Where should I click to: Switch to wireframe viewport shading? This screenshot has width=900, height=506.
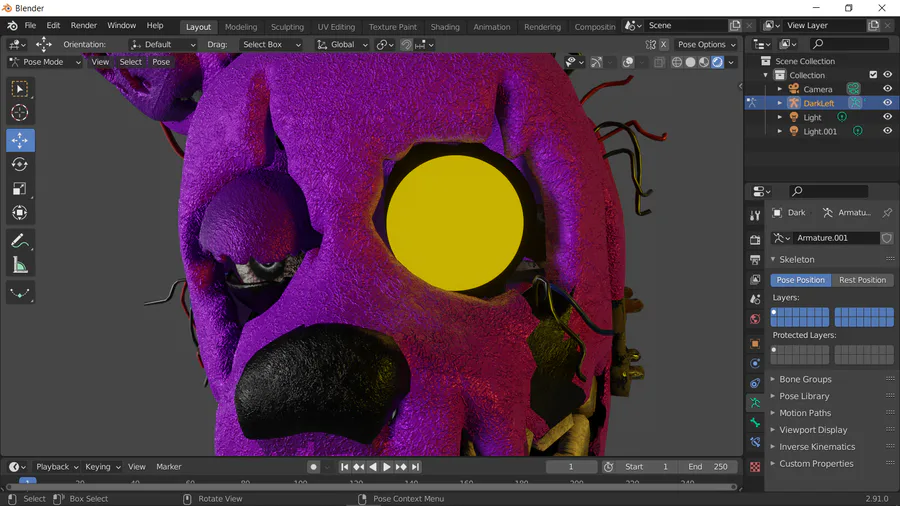(x=677, y=62)
